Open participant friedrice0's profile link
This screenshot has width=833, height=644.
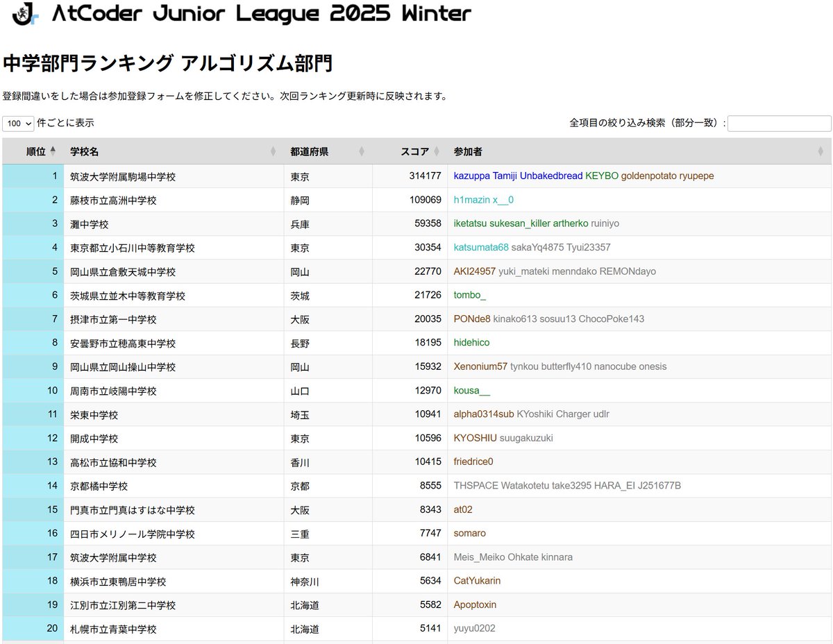[473, 461]
